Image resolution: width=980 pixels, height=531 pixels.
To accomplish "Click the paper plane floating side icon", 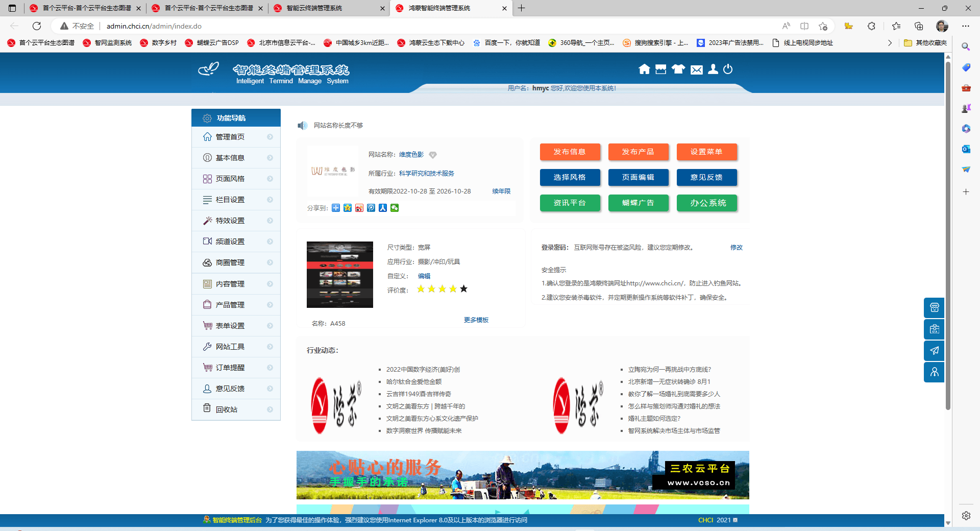I will (x=934, y=351).
